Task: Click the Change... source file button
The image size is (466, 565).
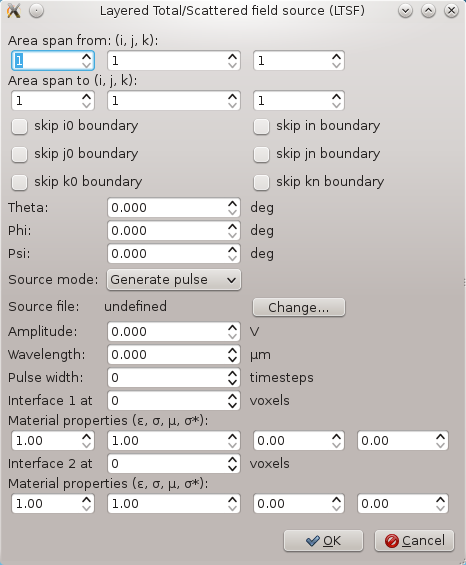Action: (x=299, y=307)
